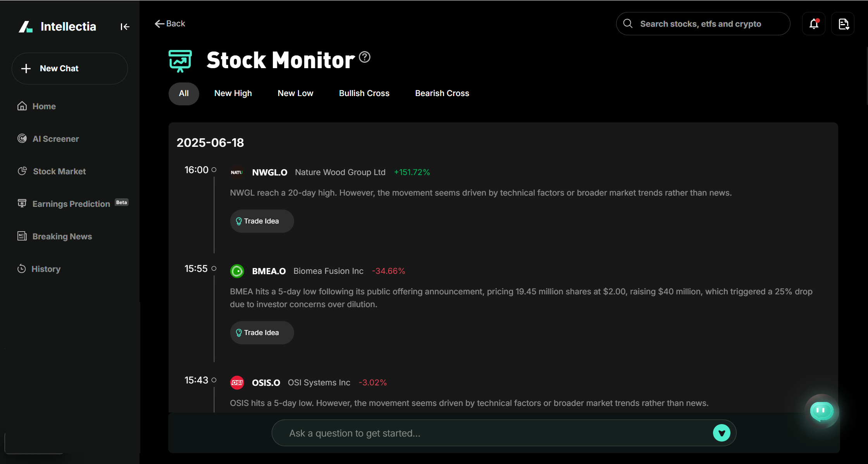Open the report document icon top right
The width and height of the screenshot is (868, 464).
point(843,24)
